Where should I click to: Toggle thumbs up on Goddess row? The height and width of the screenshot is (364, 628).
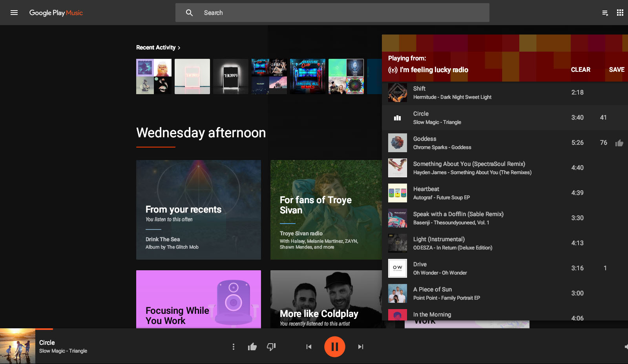pyautogui.click(x=619, y=143)
